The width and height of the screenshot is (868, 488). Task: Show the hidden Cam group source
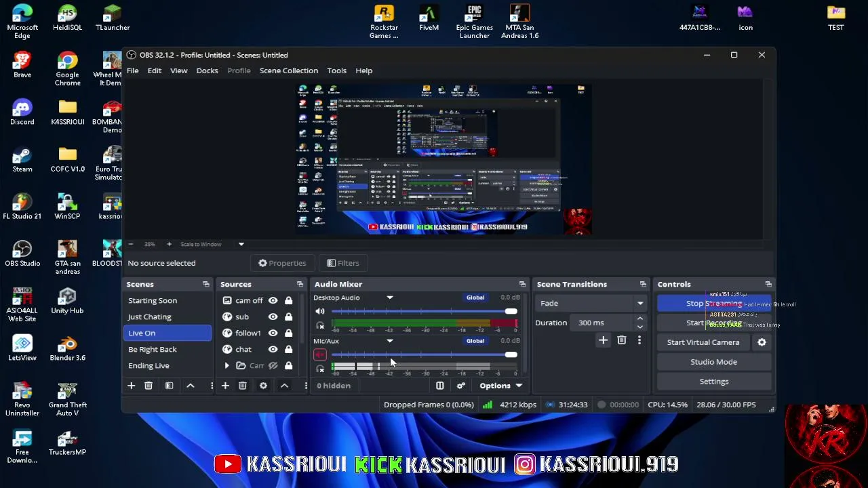(x=273, y=365)
